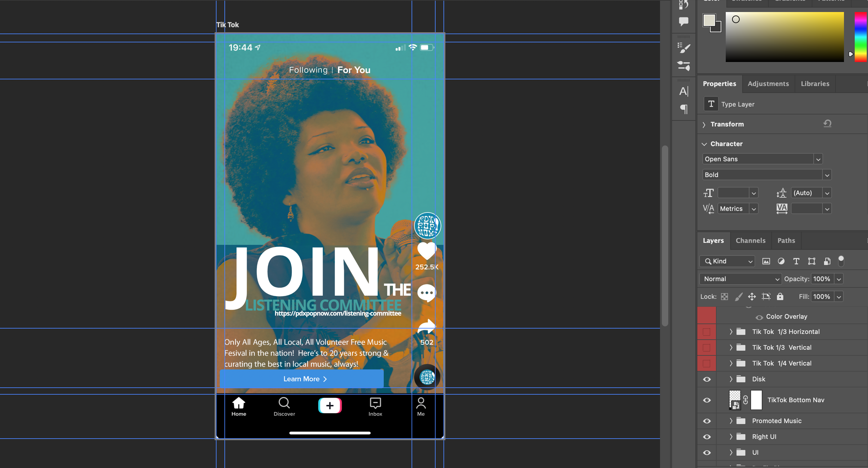Switch to the Paths tab
Image resolution: width=868 pixels, height=468 pixels.
coord(786,241)
